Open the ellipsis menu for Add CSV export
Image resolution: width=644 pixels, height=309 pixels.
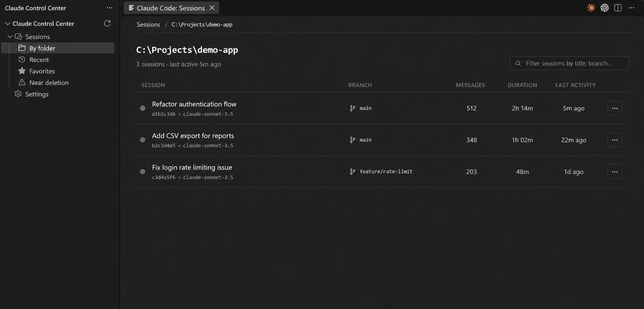point(615,140)
